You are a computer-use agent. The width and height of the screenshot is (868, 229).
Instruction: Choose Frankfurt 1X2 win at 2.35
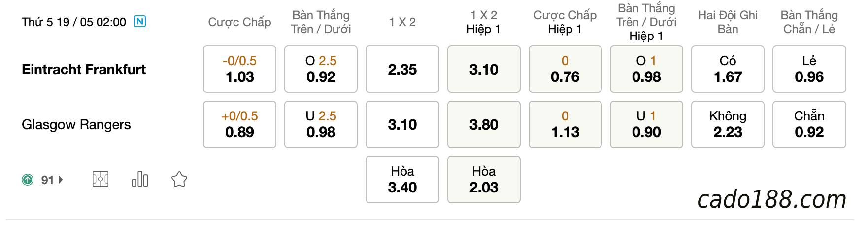pyautogui.click(x=402, y=69)
